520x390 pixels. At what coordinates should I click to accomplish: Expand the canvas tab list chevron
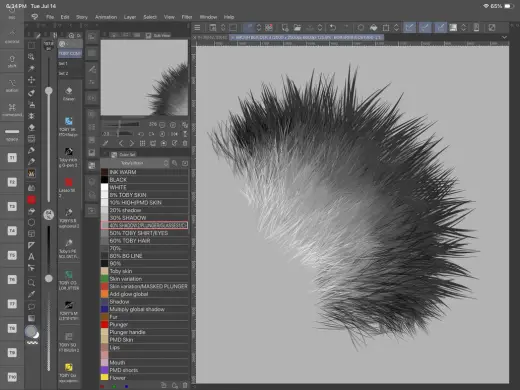tap(504, 37)
